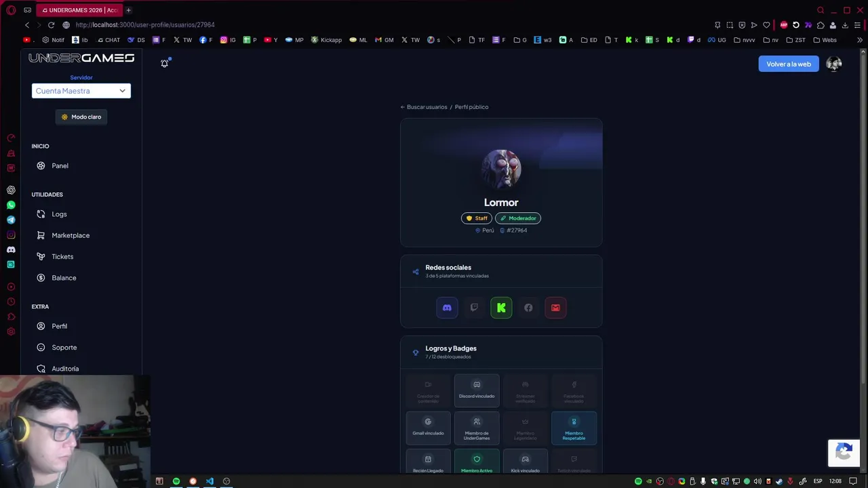
Task: Open the Opera main menu logo
Action: pyautogui.click(x=11, y=10)
